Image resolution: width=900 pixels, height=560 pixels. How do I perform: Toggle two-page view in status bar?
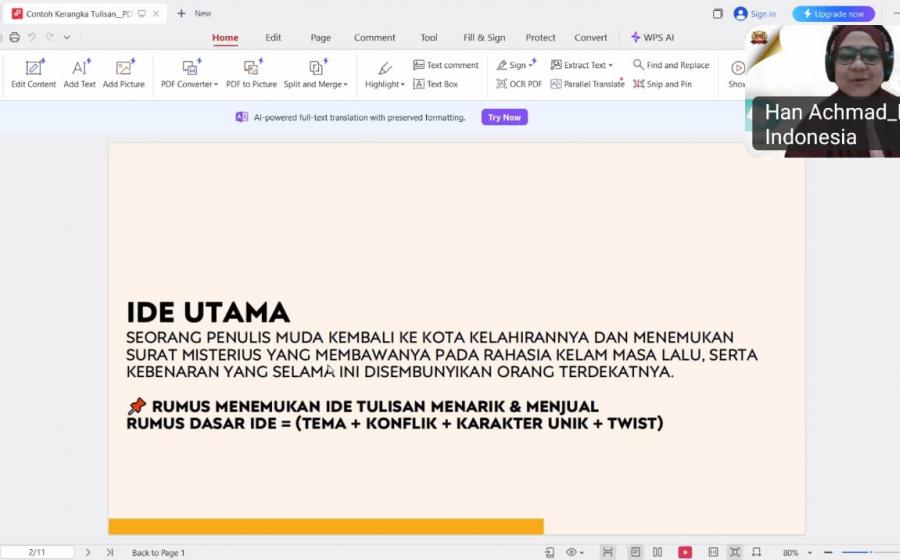(657, 552)
